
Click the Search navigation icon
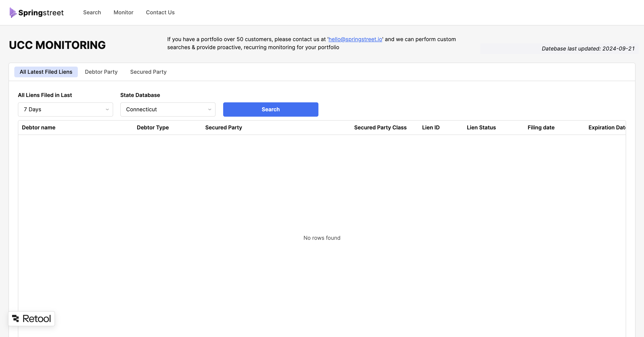click(x=92, y=12)
